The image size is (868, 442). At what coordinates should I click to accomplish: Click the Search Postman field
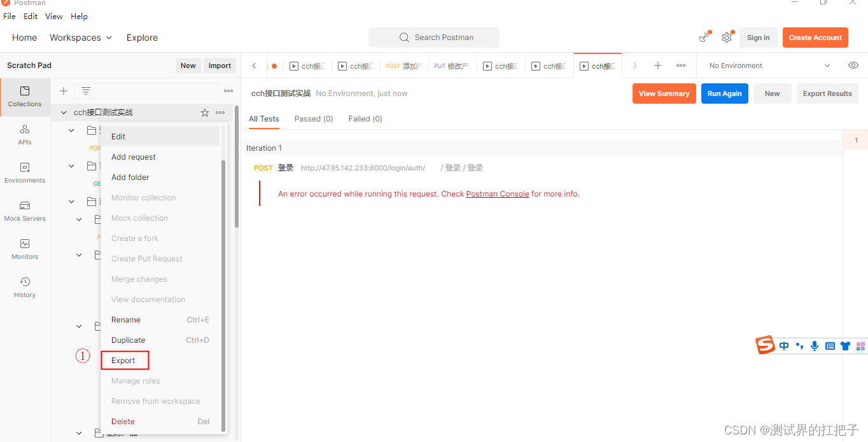pyautogui.click(x=433, y=37)
